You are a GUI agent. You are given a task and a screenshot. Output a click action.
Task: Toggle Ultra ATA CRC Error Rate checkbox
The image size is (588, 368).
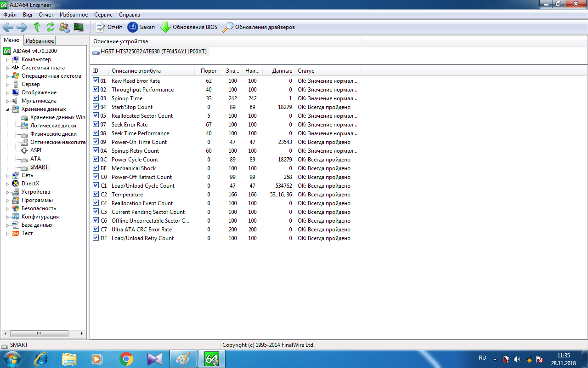(x=96, y=229)
